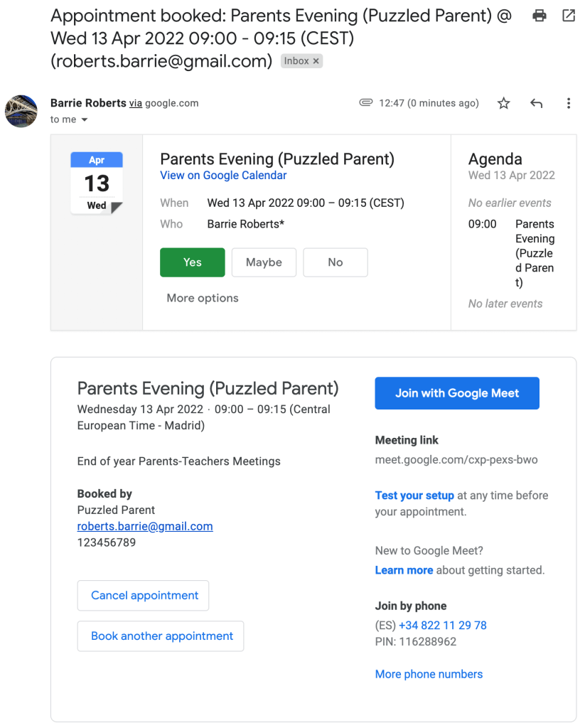Click the attachment paperclip icon

tap(366, 103)
